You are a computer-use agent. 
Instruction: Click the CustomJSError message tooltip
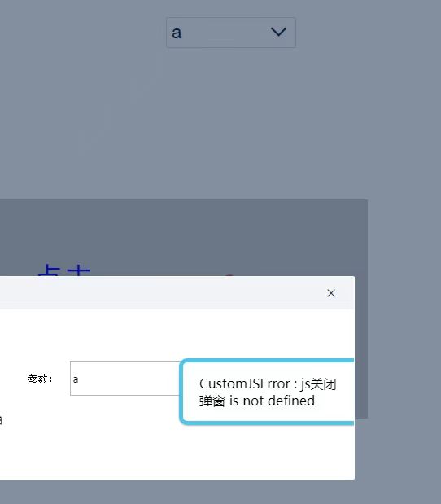(x=267, y=392)
